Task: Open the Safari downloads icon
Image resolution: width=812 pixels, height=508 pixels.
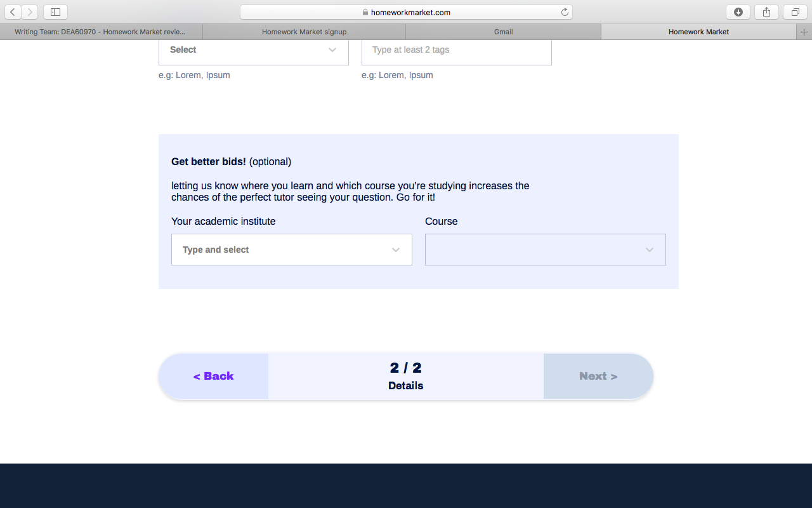Action: [x=738, y=12]
